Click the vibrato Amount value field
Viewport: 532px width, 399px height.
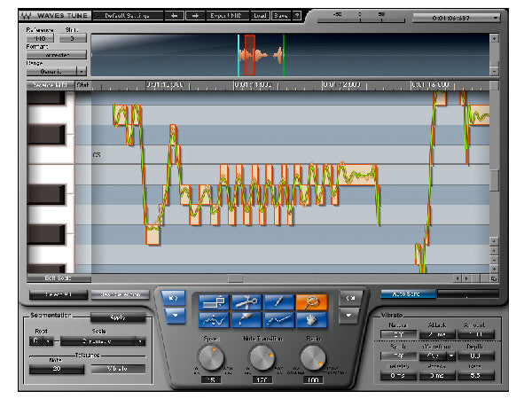476,334
